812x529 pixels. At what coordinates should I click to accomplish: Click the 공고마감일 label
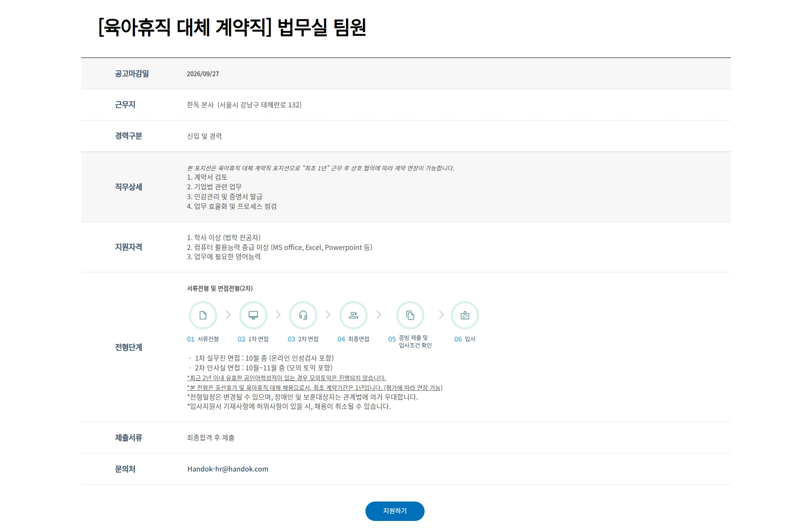coord(132,74)
